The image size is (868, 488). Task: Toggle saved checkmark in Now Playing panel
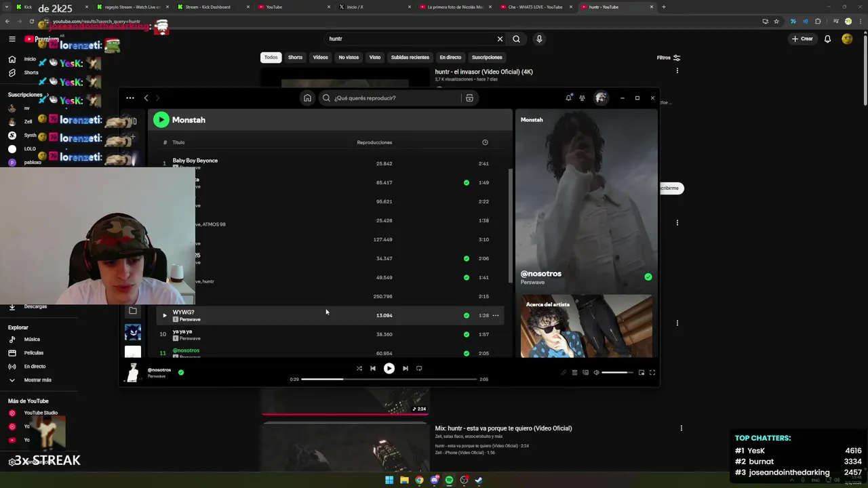click(x=648, y=277)
